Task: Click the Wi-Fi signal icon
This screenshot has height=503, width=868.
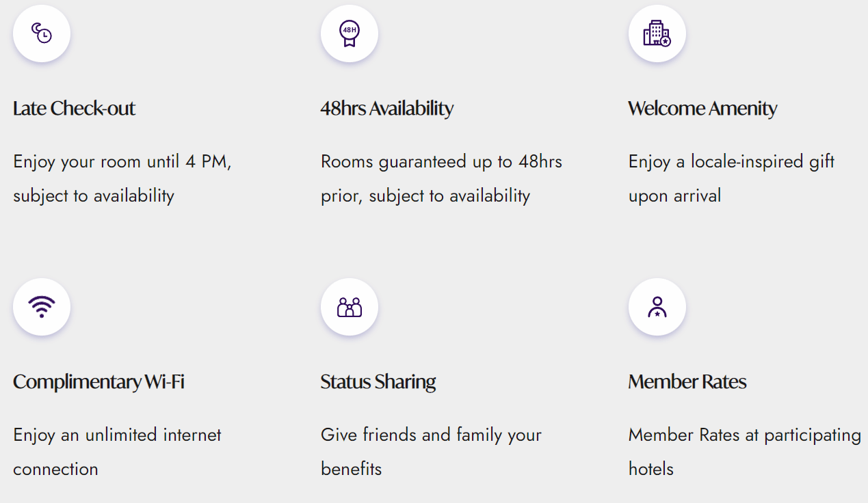Action: click(42, 307)
